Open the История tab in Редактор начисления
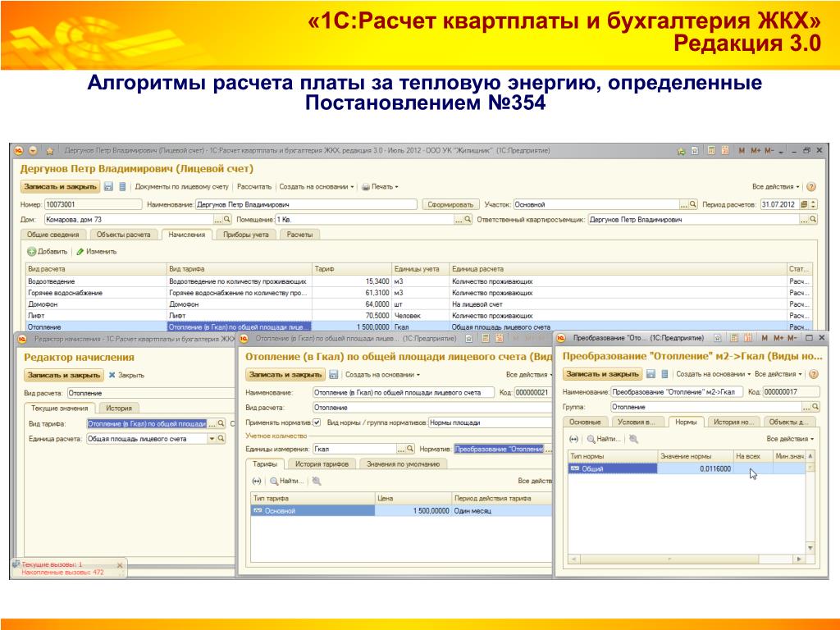The width and height of the screenshot is (840, 630). coord(119,408)
